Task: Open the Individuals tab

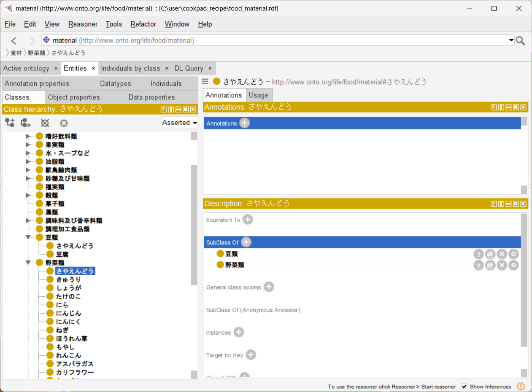Action: point(166,83)
